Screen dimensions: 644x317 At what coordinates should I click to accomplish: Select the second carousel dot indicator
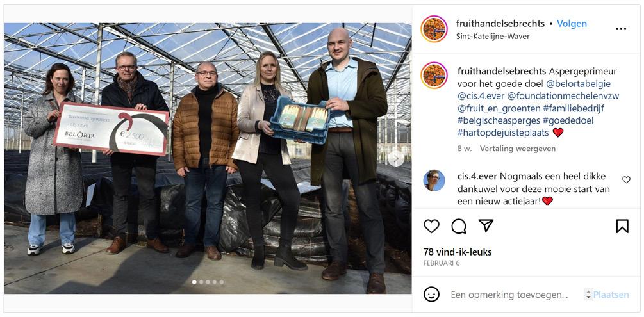201,282
